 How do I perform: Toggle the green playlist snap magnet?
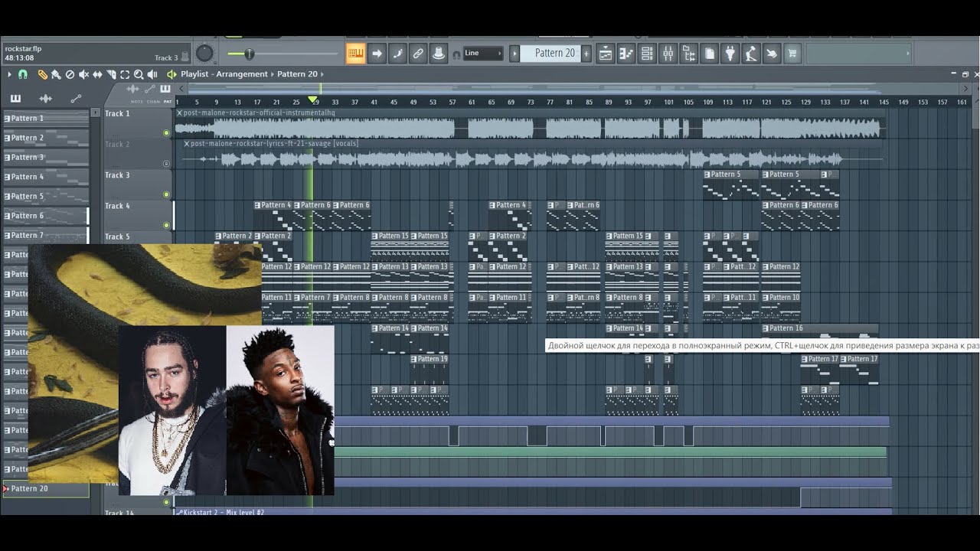[x=23, y=74]
